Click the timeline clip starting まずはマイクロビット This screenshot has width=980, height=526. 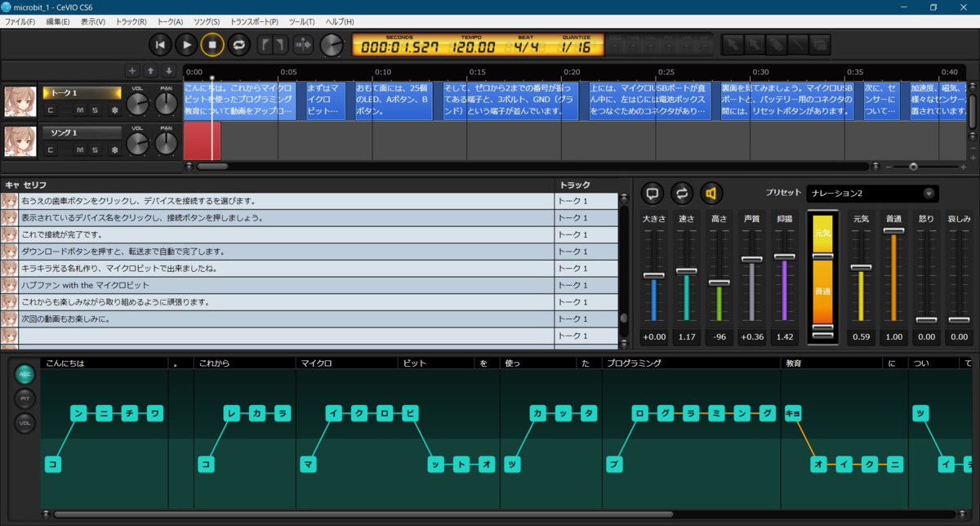coord(325,100)
